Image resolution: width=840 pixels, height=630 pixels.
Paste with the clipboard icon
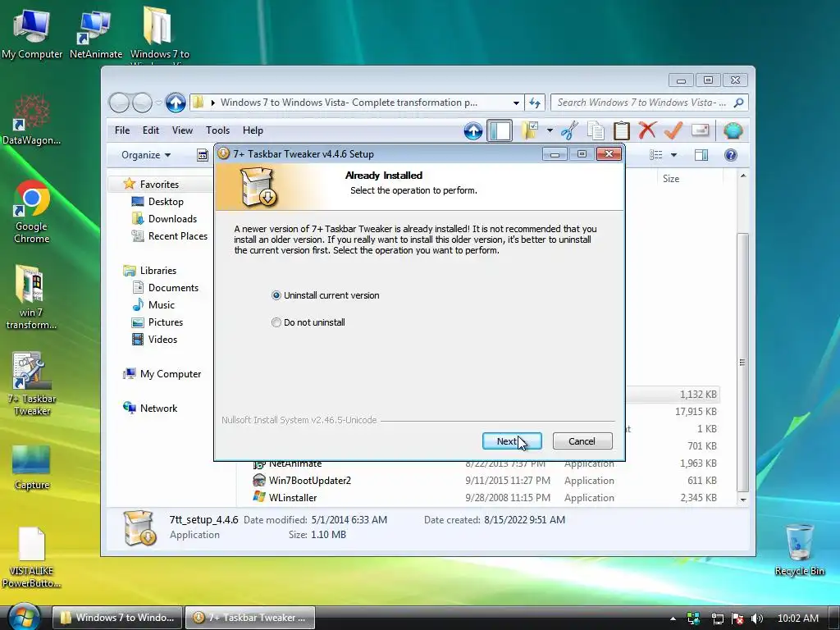click(x=622, y=130)
